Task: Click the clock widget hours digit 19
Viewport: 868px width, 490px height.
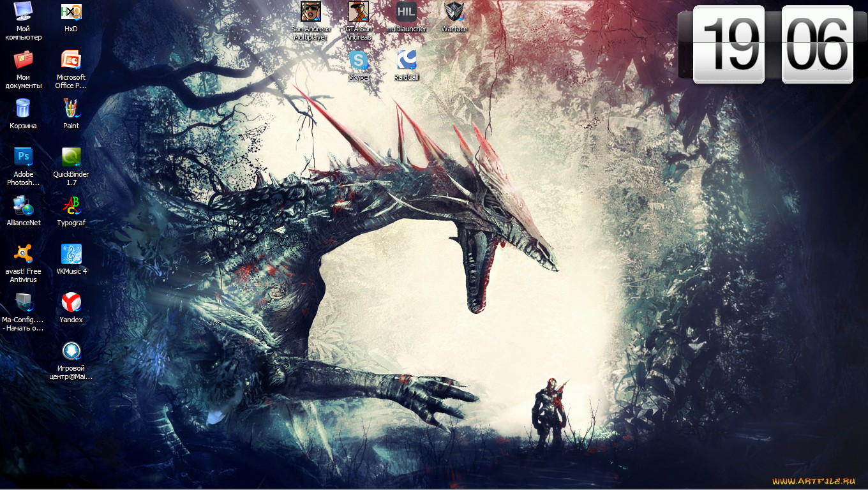Action: 729,44
